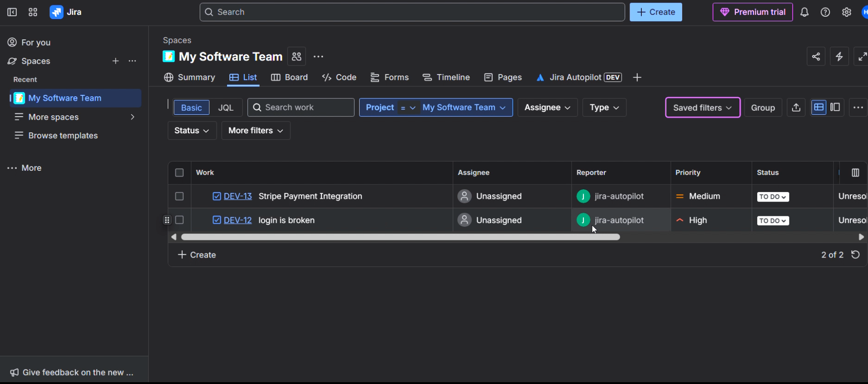Image resolution: width=868 pixels, height=384 pixels.
Task: Open the list toolbar ellipsis menu
Action: (x=858, y=108)
